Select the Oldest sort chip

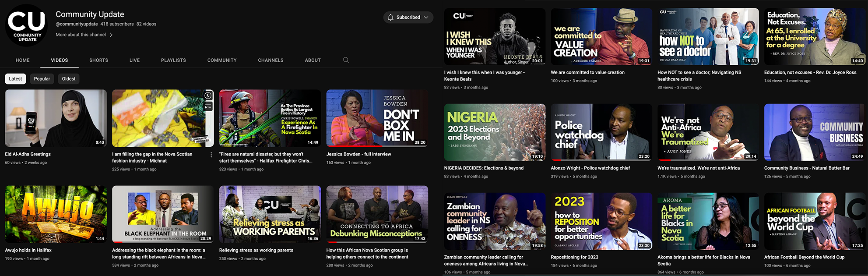point(69,79)
